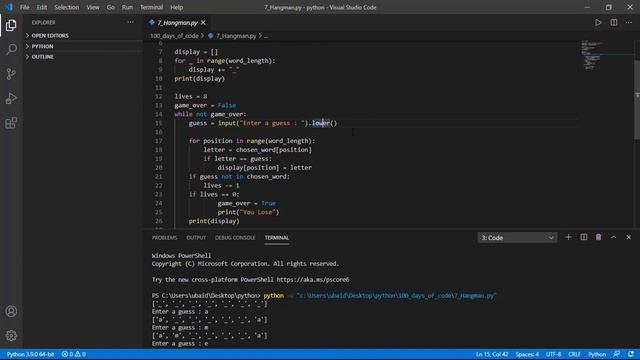Image resolution: width=640 pixels, height=360 pixels.
Task: Open editor More Actions ellipsis
Action: tap(629, 22)
